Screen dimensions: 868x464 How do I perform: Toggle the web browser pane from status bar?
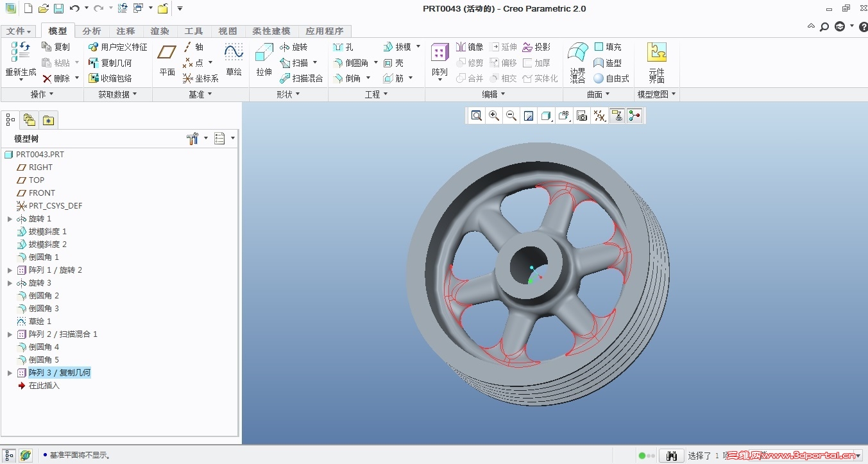click(25, 455)
